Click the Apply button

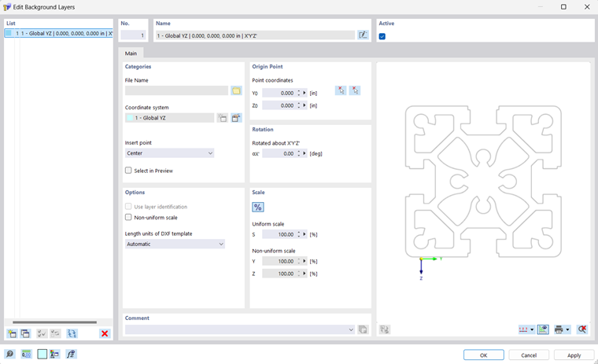[x=574, y=355]
